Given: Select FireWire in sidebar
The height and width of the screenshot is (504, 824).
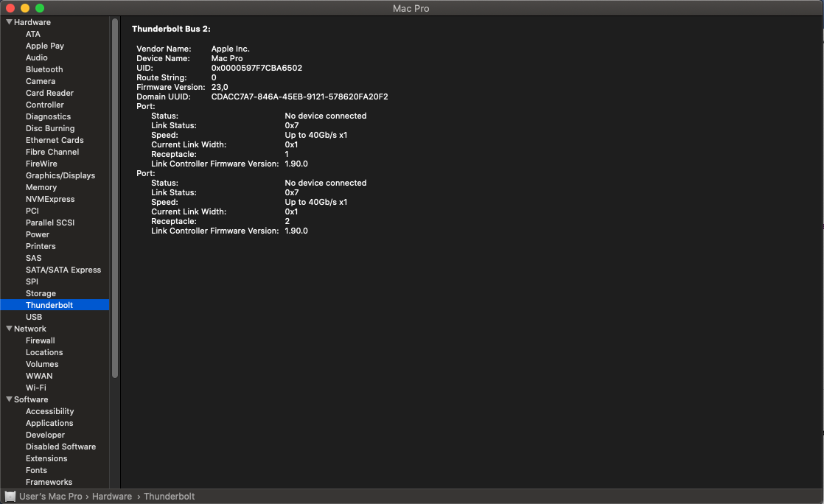Looking at the screenshot, I should pyautogui.click(x=41, y=164).
